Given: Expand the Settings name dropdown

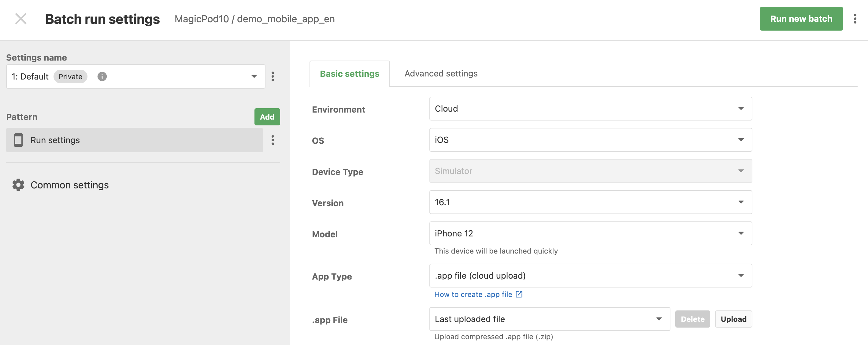Looking at the screenshot, I should (x=135, y=76).
